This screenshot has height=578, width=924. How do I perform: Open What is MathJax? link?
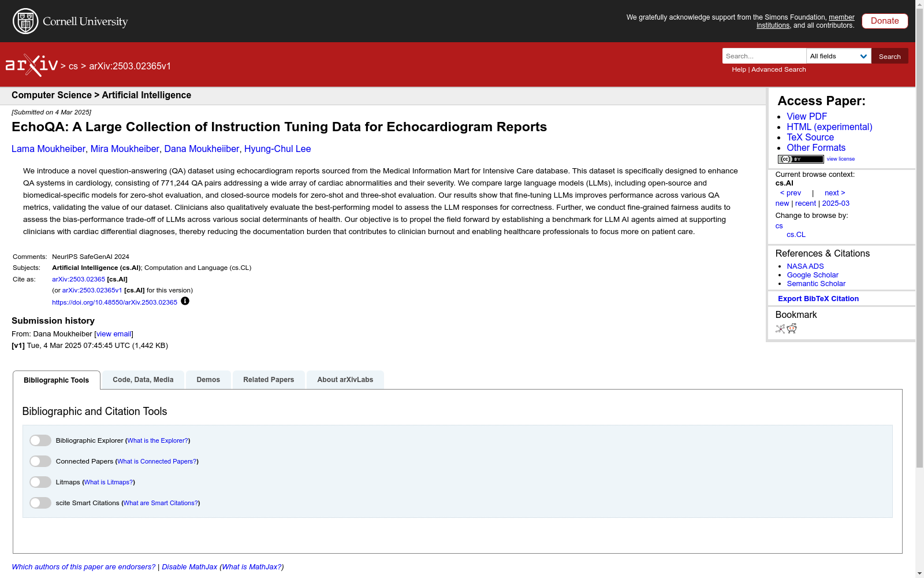(x=252, y=567)
